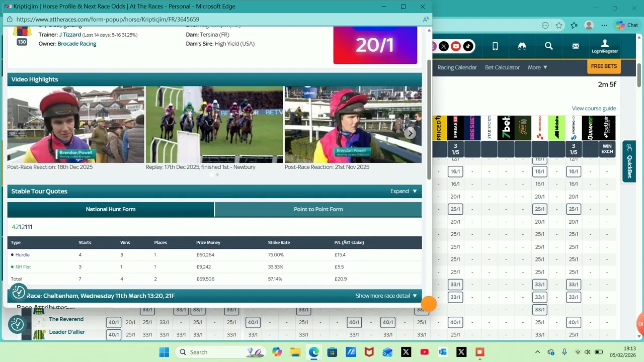The image size is (644, 362).
Task: Open The Reverend horse link
Action: (x=66, y=319)
